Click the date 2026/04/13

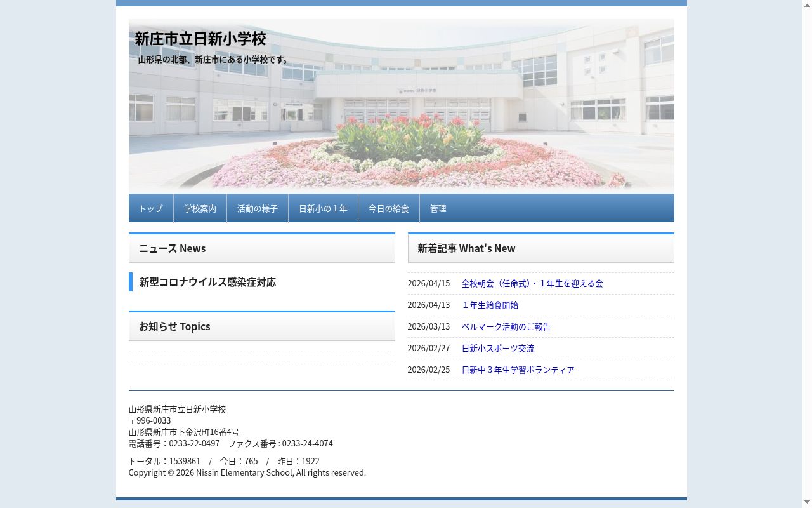point(429,305)
